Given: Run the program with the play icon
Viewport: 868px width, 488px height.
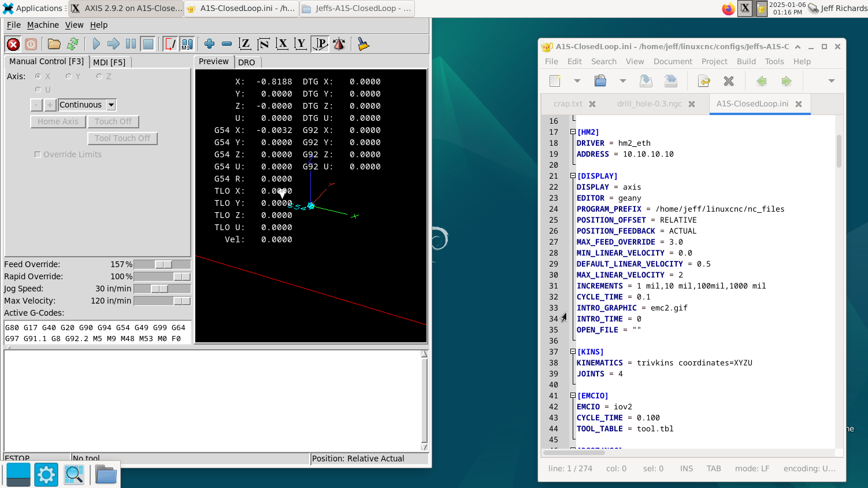Looking at the screenshot, I should pos(96,44).
